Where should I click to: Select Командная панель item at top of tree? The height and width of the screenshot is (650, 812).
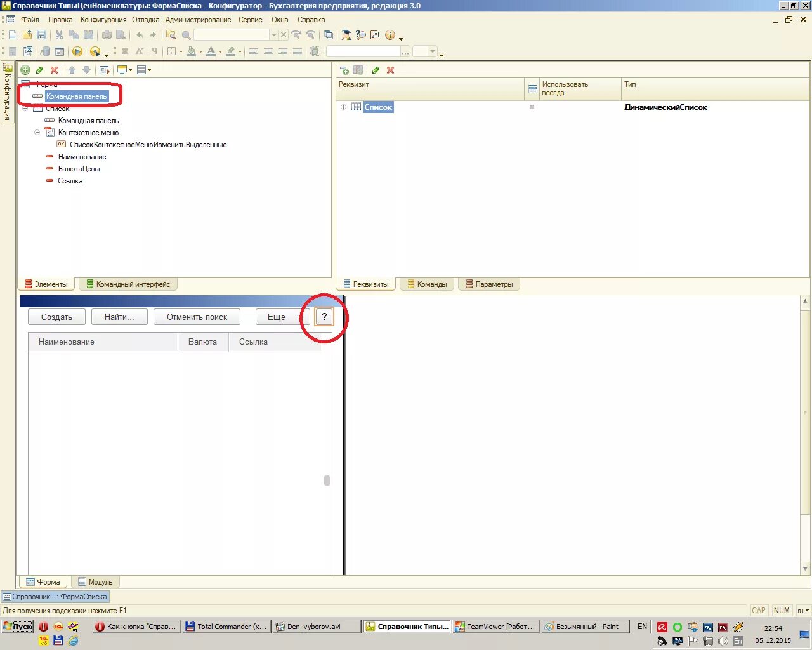pyautogui.click(x=76, y=96)
